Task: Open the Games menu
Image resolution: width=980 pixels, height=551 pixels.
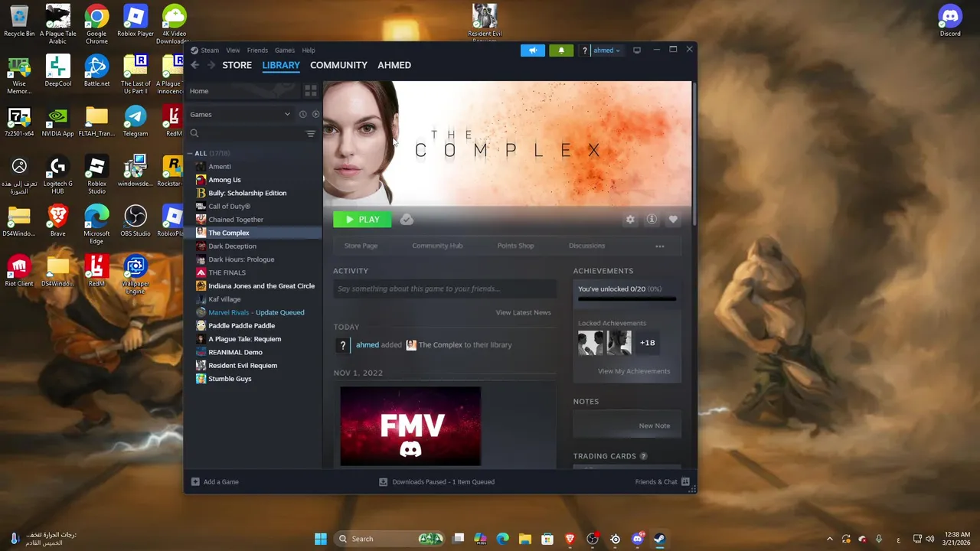Action: (285, 51)
